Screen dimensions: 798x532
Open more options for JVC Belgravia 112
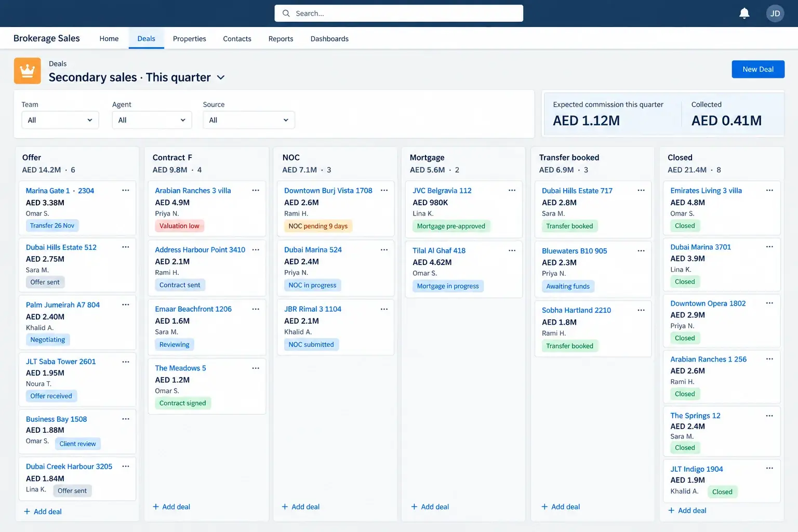(512, 191)
